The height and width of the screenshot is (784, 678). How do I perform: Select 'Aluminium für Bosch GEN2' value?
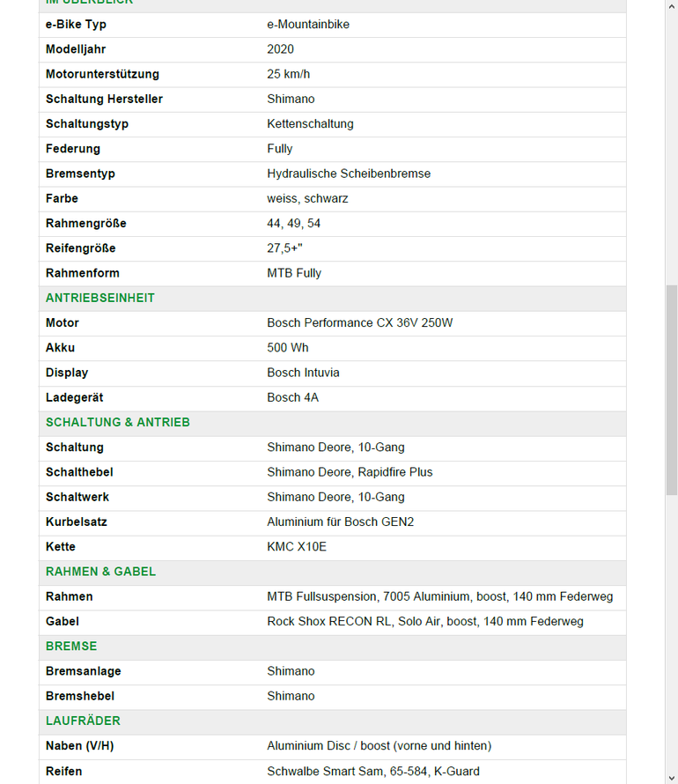(x=340, y=522)
